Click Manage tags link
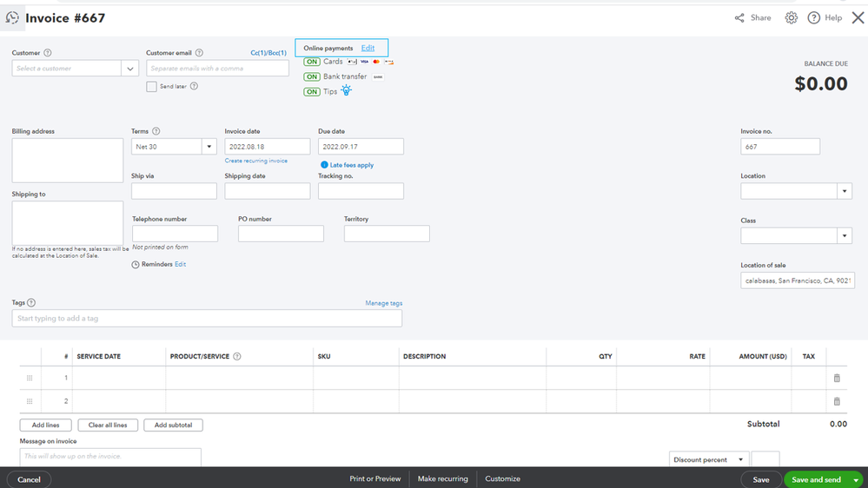 click(x=384, y=303)
